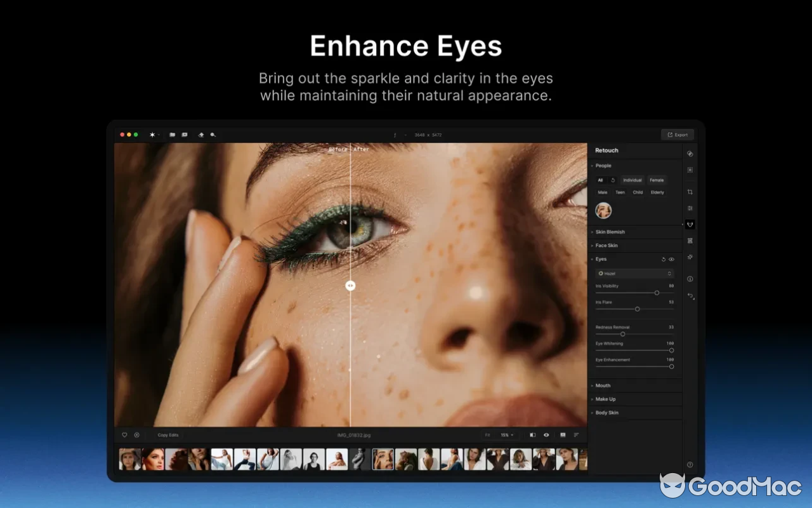Click the Copy Edits button
The width and height of the screenshot is (812, 508).
coord(166,435)
